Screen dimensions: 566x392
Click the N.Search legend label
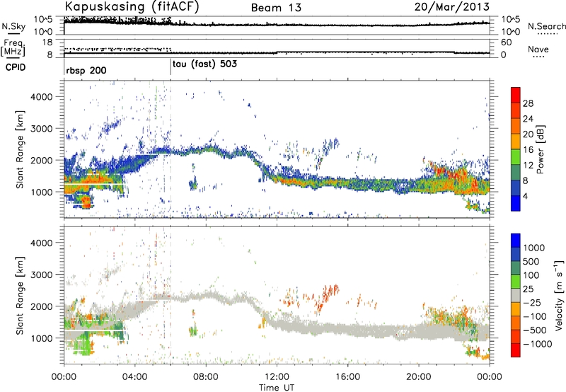tap(546, 26)
